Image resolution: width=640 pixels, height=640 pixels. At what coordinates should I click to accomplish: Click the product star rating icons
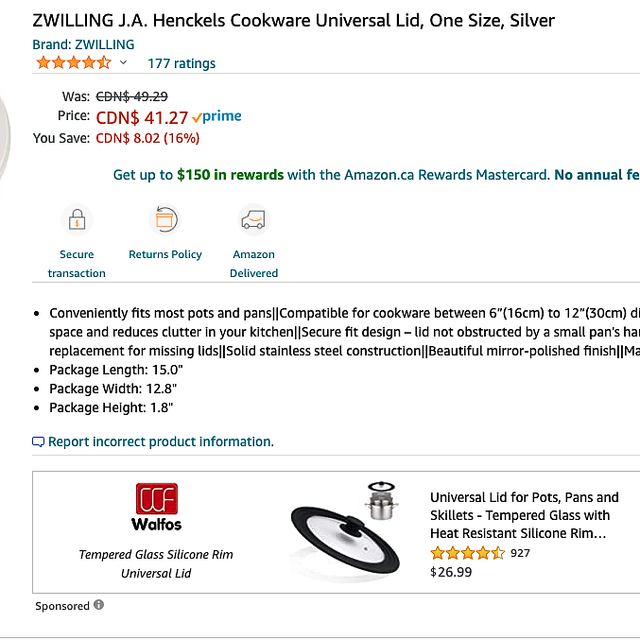(x=74, y=63)
